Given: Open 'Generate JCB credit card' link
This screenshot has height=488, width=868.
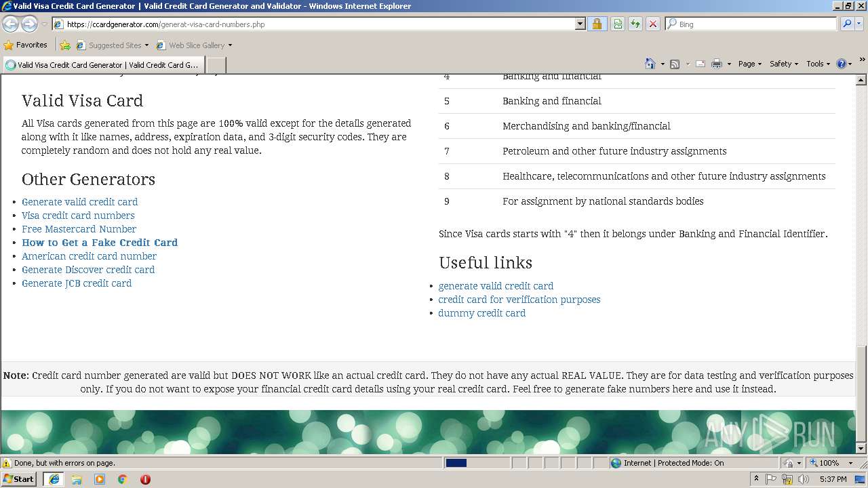Looking at the screenshot, I should click(x=77, y=283).
